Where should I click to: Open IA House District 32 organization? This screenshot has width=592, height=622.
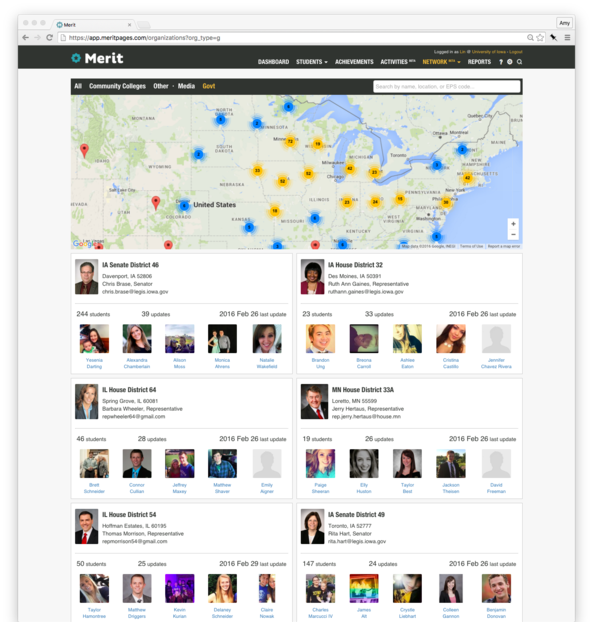(355, 265)
